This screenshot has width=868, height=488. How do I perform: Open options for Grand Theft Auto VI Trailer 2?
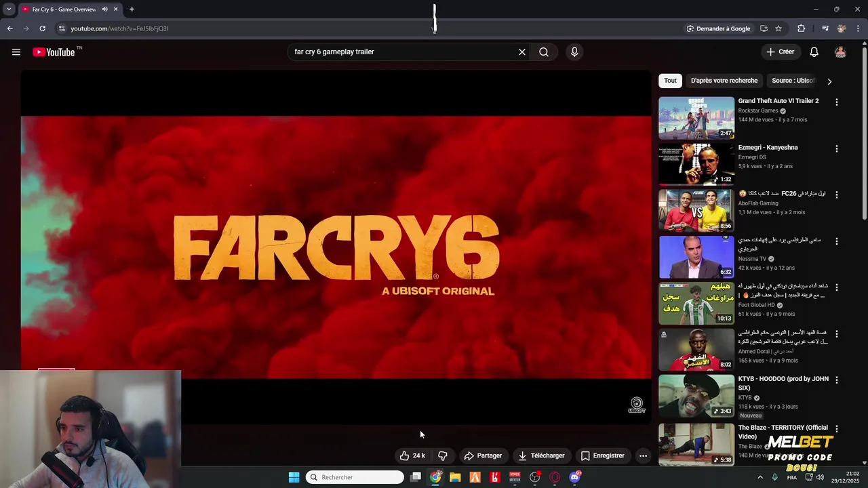coord(836,102)
